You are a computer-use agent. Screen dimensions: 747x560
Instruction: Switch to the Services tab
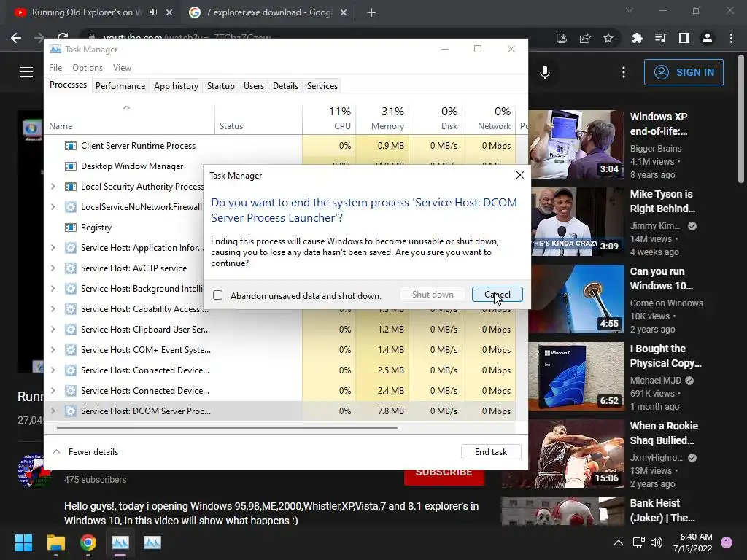[322, 86]
